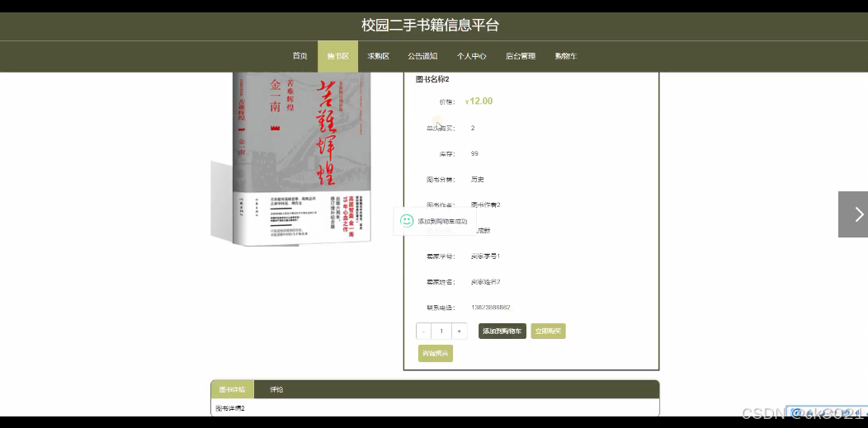This screenshot has width=868, height=428.
Task: Open 购物车 in navigation bar
Action: (x=566, y=56)
